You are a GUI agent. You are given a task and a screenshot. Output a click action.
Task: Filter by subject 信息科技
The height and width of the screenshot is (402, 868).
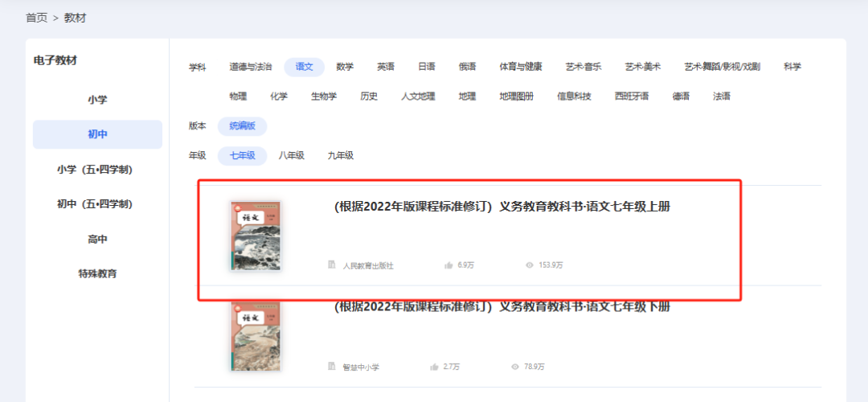coord(574,96)
